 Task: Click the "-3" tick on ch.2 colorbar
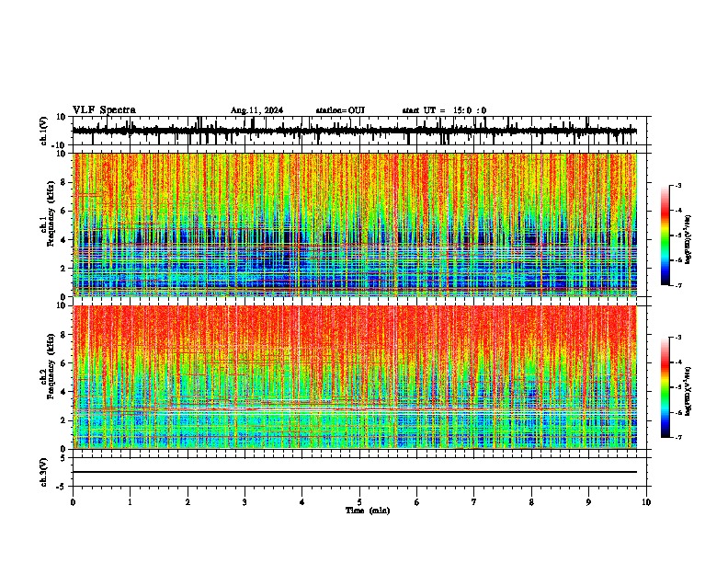click(x=678, y=338)
